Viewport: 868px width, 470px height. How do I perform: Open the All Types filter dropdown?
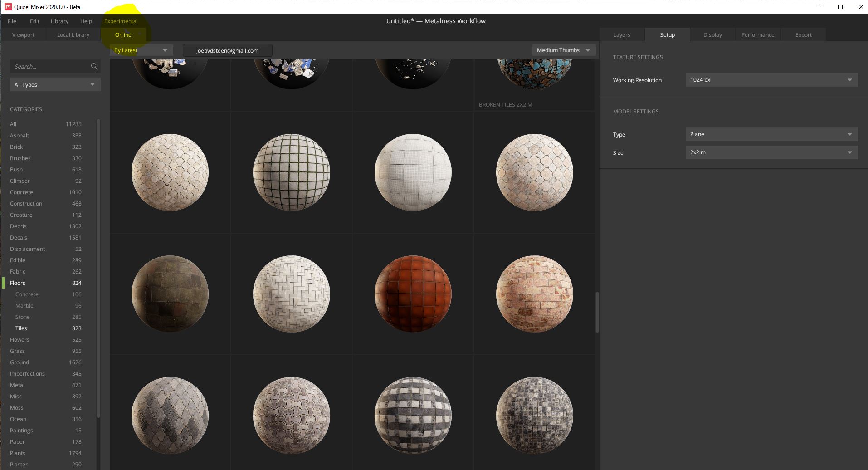[54, 84]
